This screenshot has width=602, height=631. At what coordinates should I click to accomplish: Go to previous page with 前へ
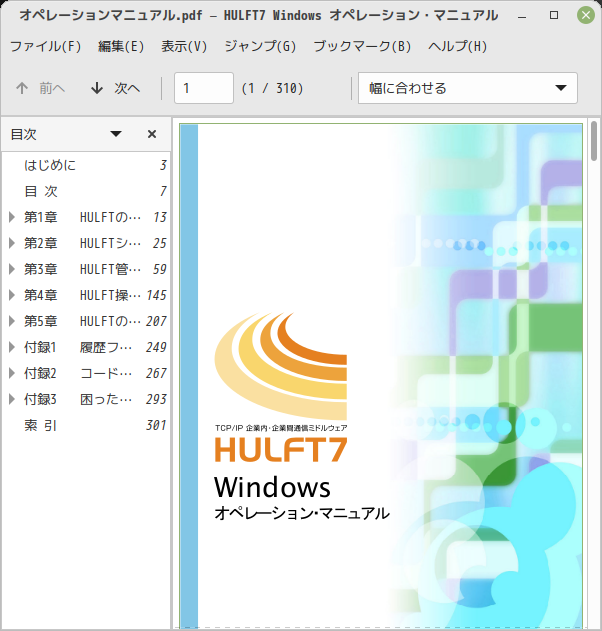click(40, 88)
